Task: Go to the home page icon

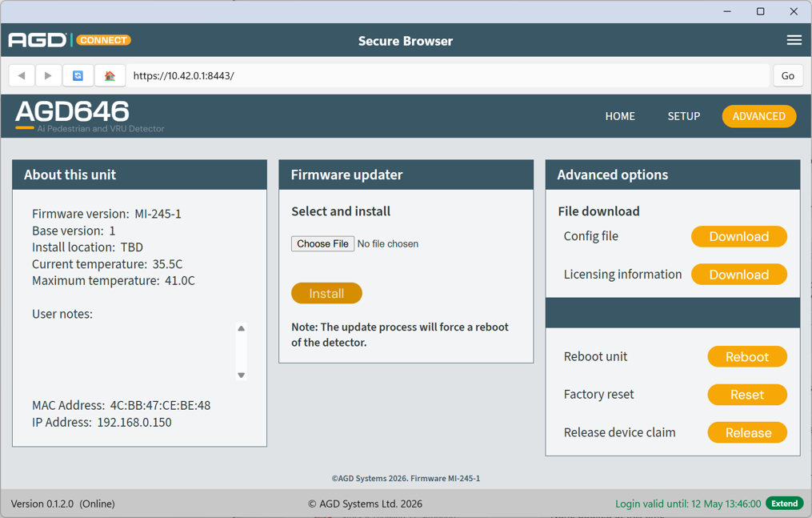Action: pyautogui.click(x=110, y=75)
